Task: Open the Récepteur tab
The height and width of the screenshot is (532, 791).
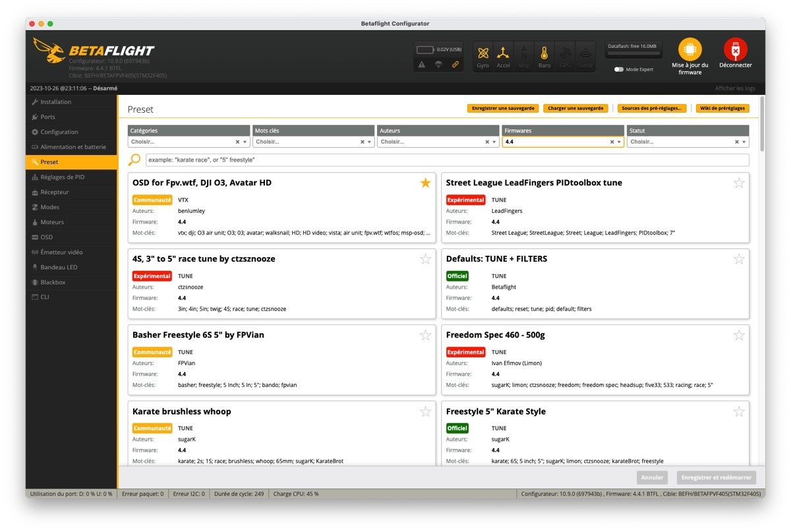Action: (x=71, y=192)
